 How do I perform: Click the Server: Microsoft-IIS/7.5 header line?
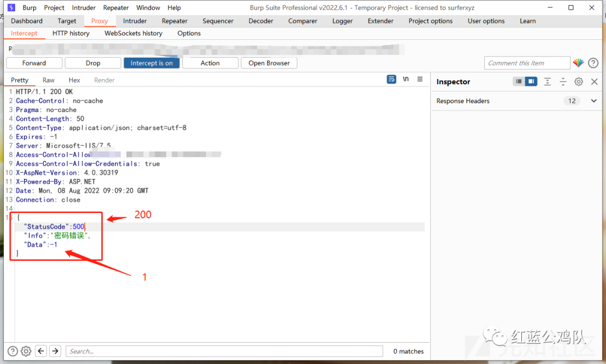[63, 146]
